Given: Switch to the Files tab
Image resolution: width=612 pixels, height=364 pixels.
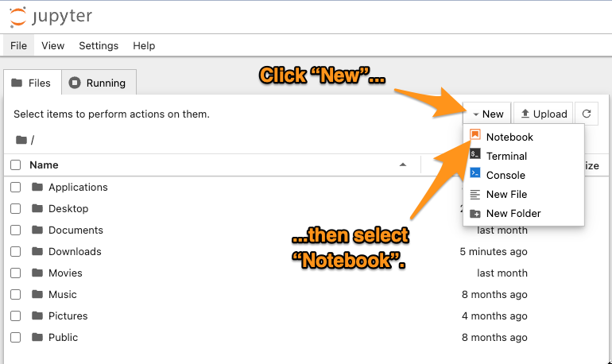Looking at the screenshot, I should coord(33,83).
